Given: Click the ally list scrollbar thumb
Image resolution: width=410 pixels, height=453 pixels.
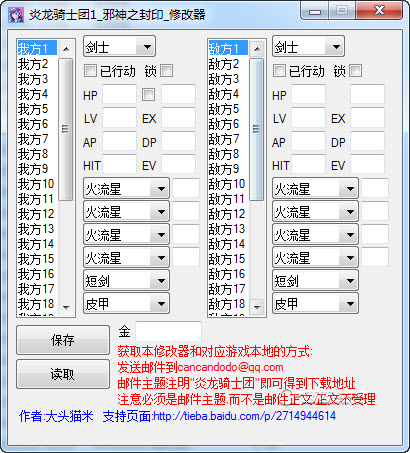Looking at the screenshot, I should coord(66,129).
